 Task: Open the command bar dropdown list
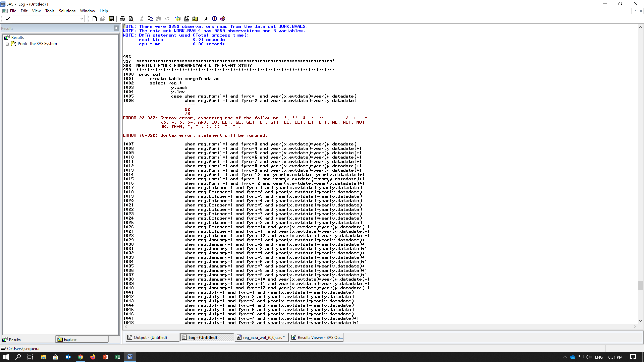pyautogui.click(x=82, y=18)
